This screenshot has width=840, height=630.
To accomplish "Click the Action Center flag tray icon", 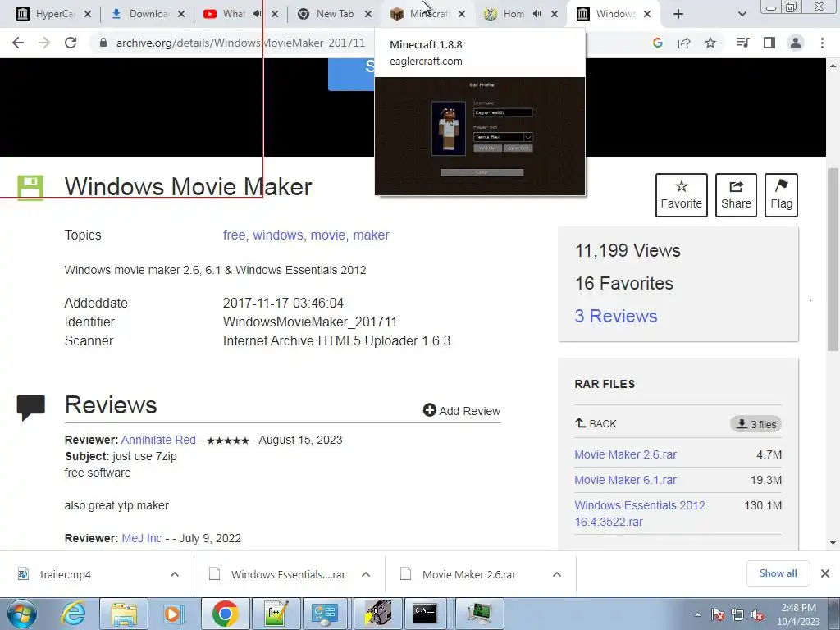I will tap(717, 614).
